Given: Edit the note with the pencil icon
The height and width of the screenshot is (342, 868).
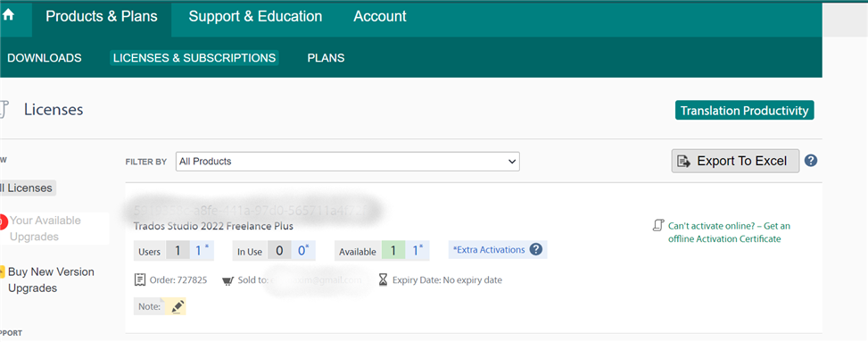Looking at the screenshot, I should (x=178, y=306).
